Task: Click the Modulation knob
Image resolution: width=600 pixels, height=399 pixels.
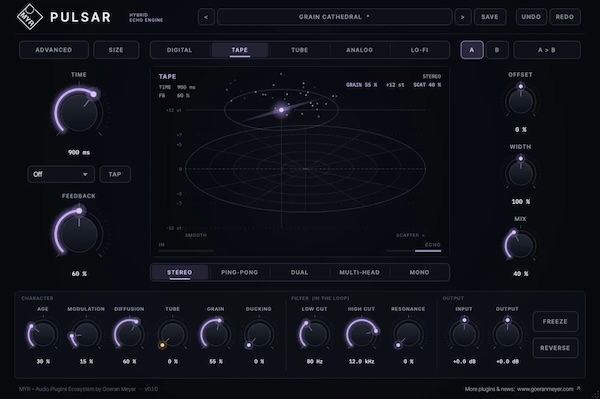Action: (86, 334)
